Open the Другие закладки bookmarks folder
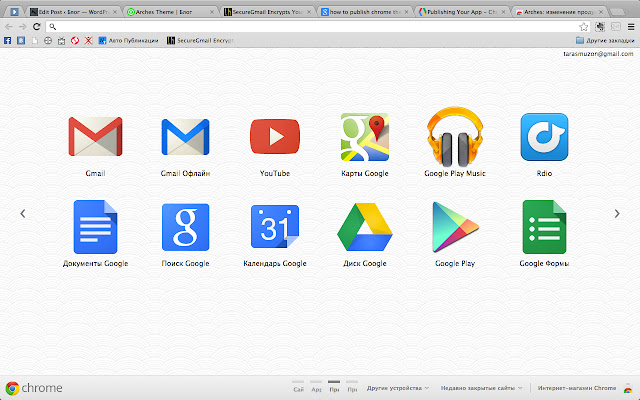Viewport: 640px width, 400px height. click(605, 40)
